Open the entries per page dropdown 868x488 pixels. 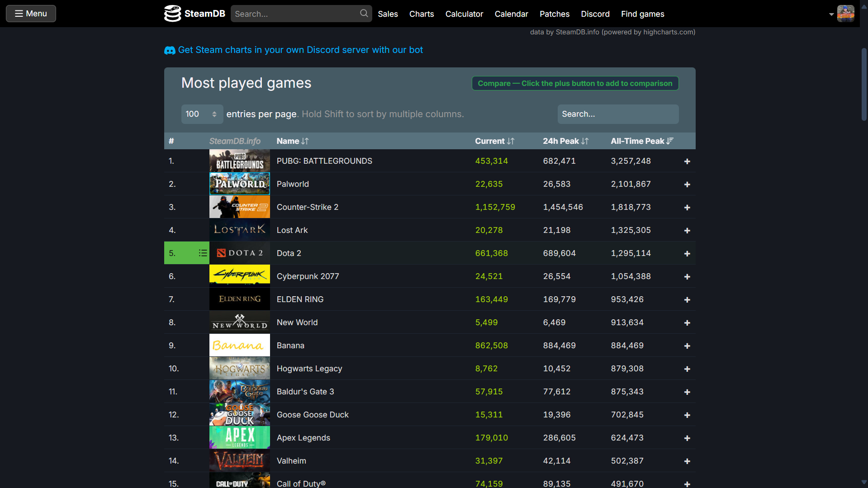click(x=202, y=114)
